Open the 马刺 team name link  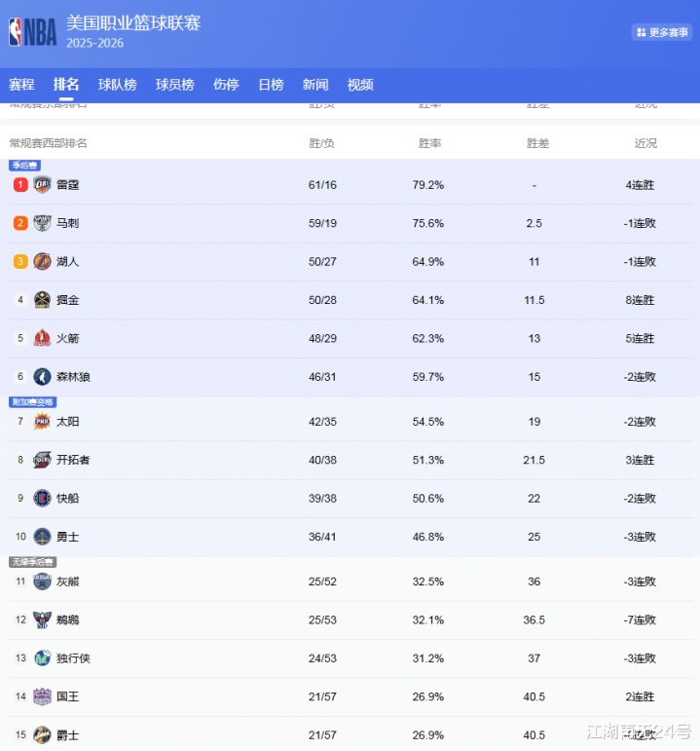67,223
